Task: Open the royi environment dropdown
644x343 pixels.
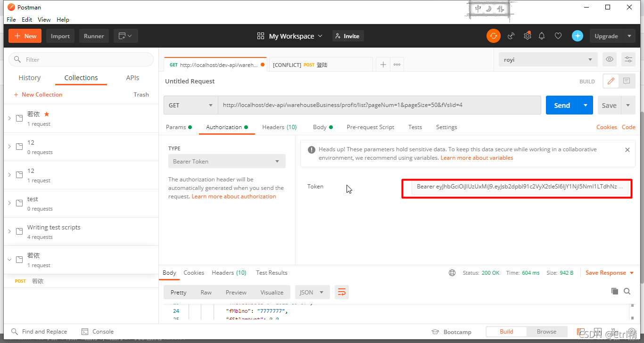Action: pos(548,59)
